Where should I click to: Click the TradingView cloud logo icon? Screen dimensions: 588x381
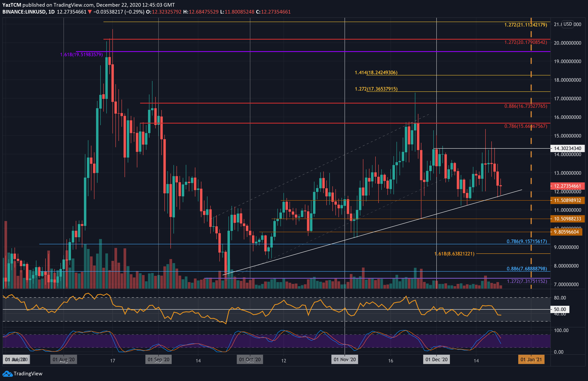(7, 374)
